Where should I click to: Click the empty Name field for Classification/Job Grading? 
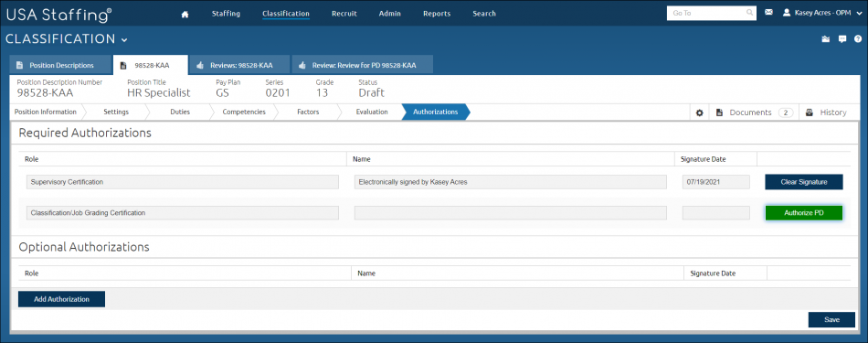(511, 213)
